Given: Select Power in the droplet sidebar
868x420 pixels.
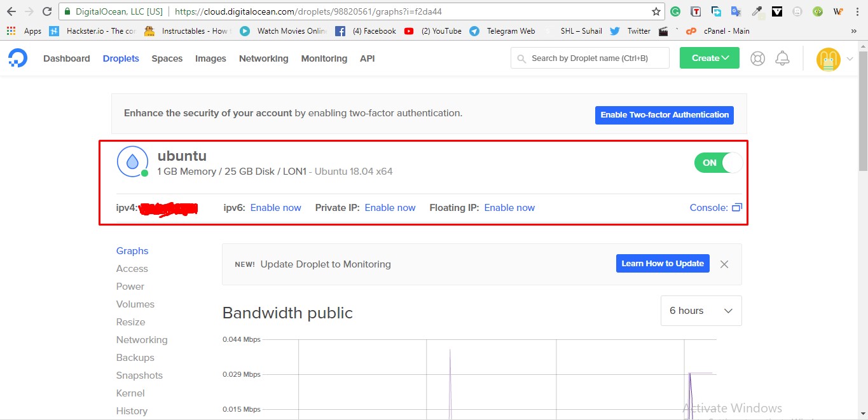Looking at the screenshot, I should coord(130,287).
